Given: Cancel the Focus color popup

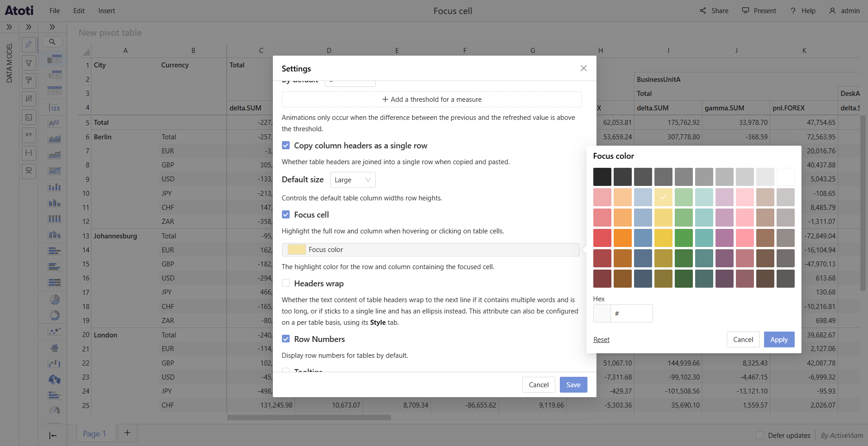Looking at the screenshot, I should (x=743, y=340).
